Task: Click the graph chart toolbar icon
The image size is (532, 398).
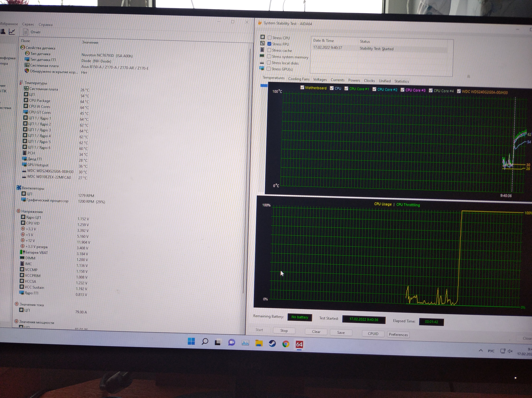Action: click(12, 32)
